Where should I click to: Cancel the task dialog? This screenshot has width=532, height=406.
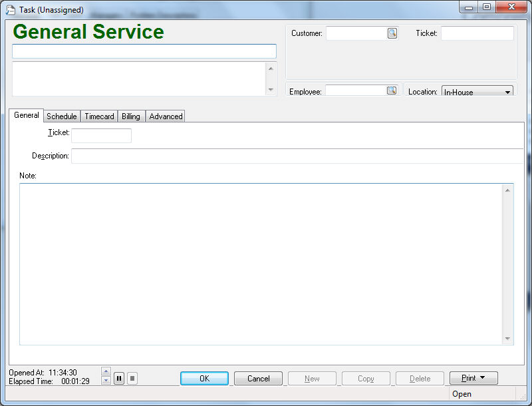coord(258,377)
